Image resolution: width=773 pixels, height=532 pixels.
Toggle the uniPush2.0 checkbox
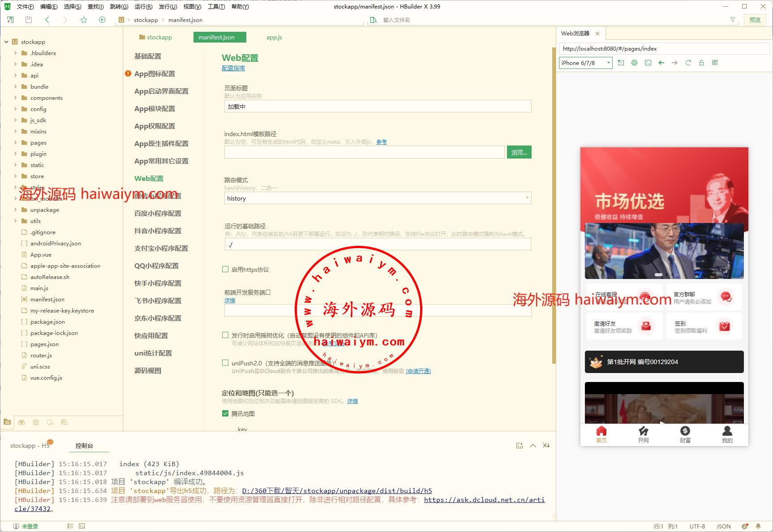click(225, 363)
